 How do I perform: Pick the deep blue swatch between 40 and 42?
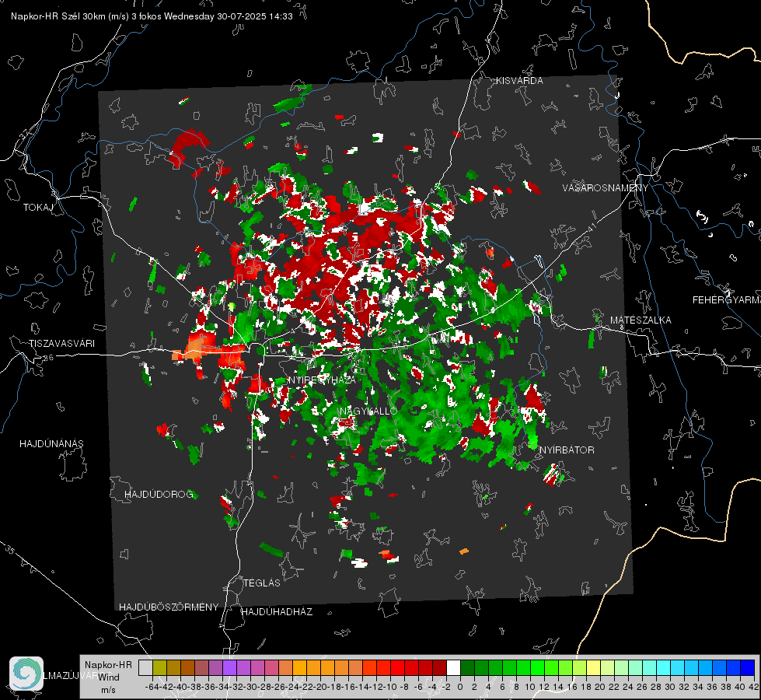[x=747, y=667]
